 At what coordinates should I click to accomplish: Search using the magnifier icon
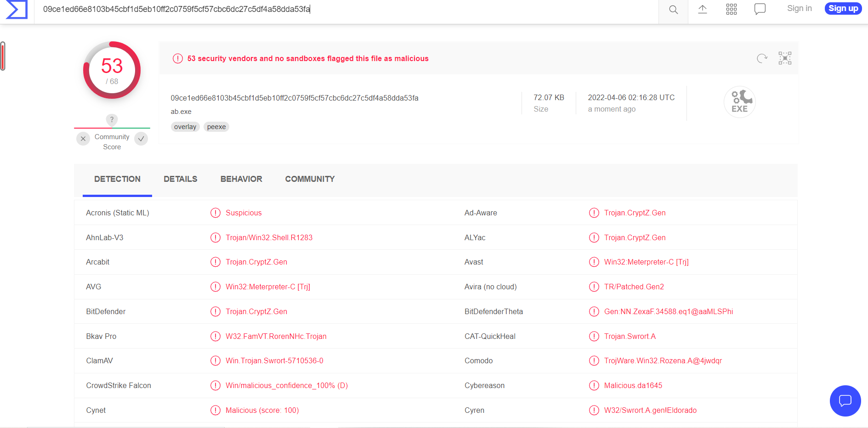click(x=673, y=10)
